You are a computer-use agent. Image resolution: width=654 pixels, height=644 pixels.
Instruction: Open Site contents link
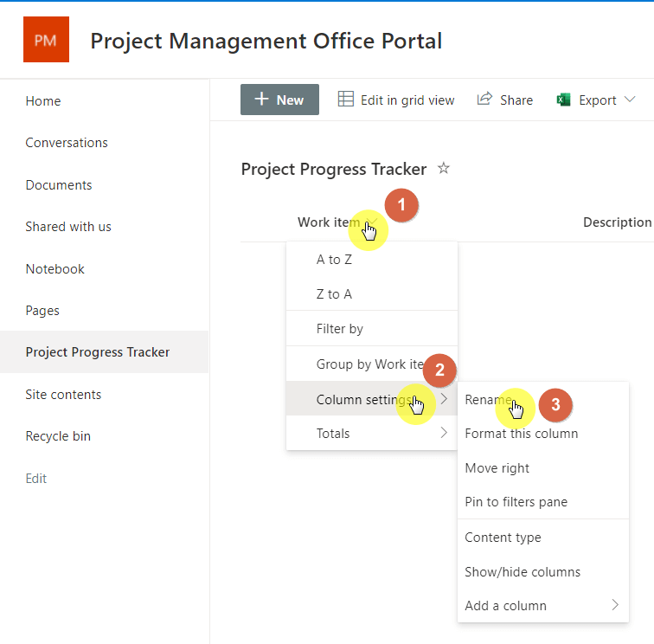coord(63,395)
